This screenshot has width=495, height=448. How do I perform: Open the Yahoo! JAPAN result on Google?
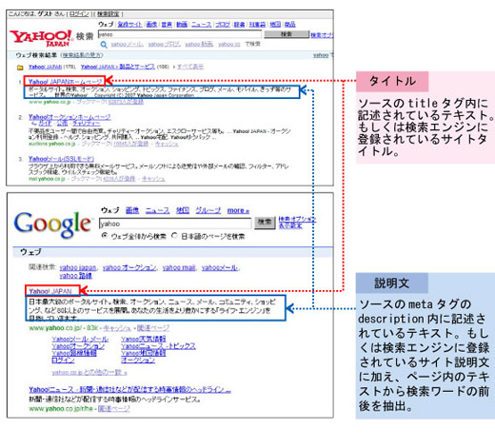[x=50, y=291]
